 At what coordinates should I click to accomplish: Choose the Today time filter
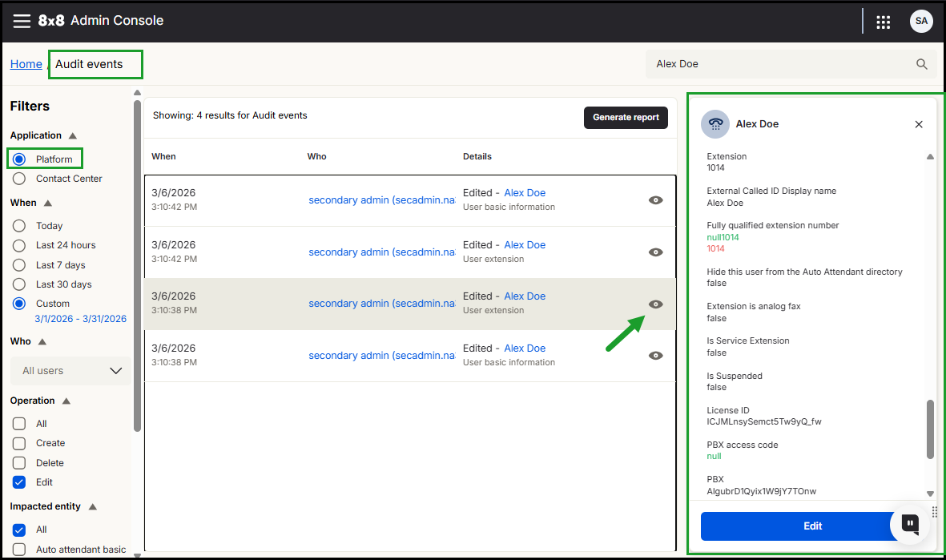[19, 226]
